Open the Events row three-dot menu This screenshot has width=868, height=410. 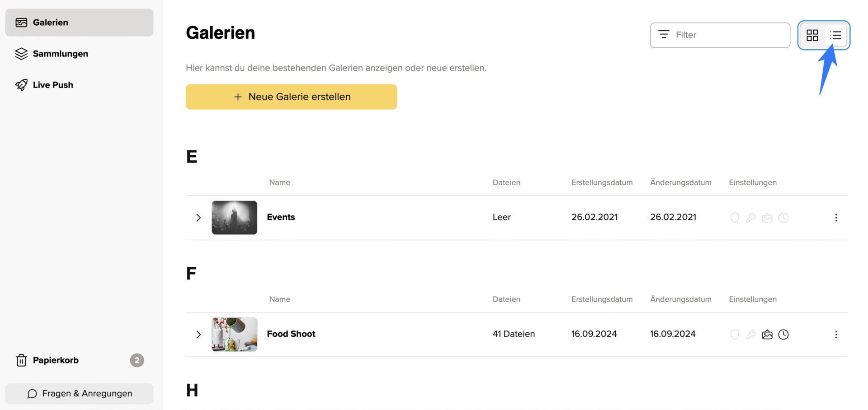pos(836,218)
